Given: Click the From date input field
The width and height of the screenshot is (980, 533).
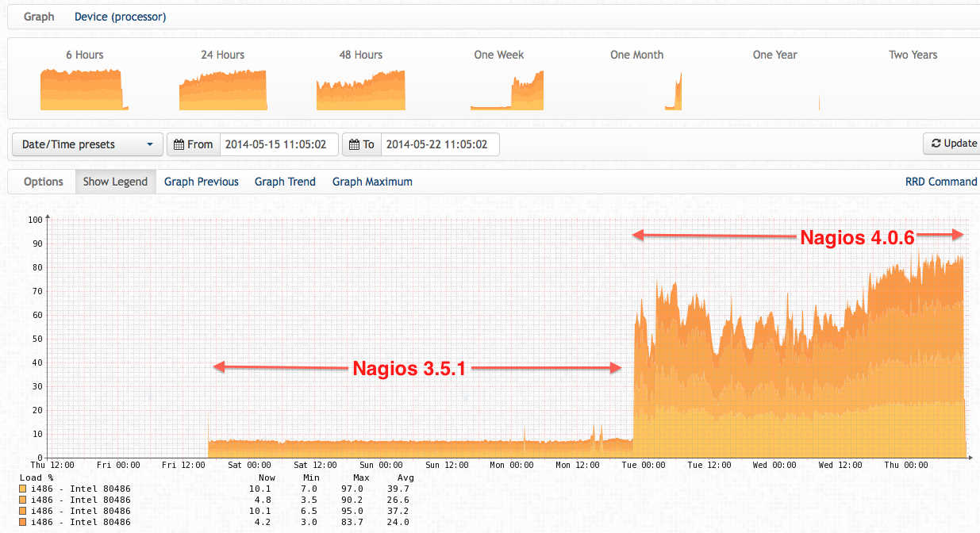Looking at the screenshot, I should (x=279, y=144).
